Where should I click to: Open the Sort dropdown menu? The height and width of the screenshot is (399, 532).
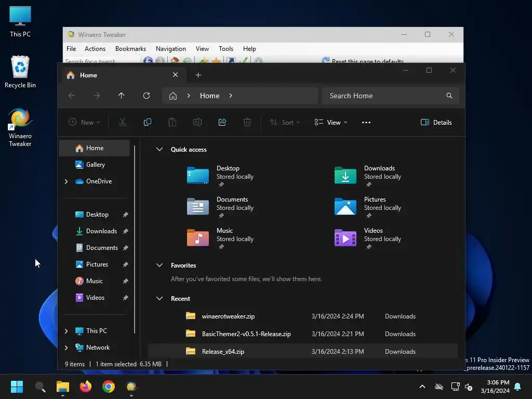point(284,123)
